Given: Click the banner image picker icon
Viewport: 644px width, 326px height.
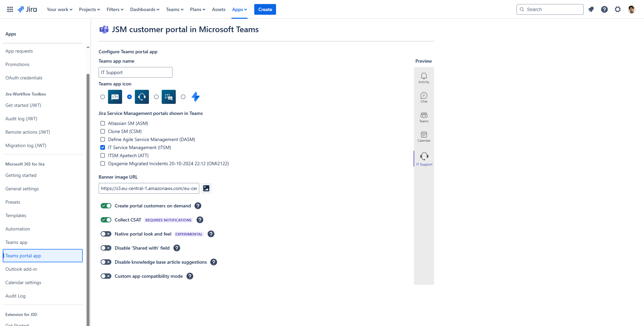Looking at the screenshot, I should tap(206, 188).
